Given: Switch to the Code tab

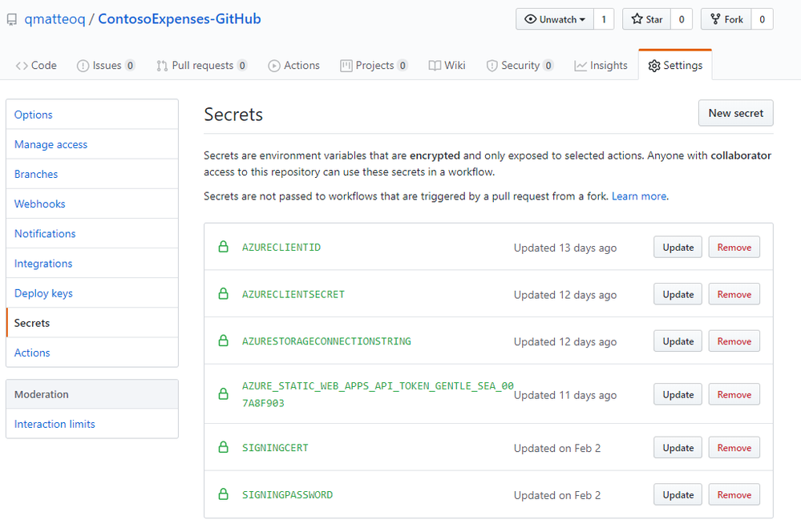Looking at the screenshot, I should click(36, 66).
